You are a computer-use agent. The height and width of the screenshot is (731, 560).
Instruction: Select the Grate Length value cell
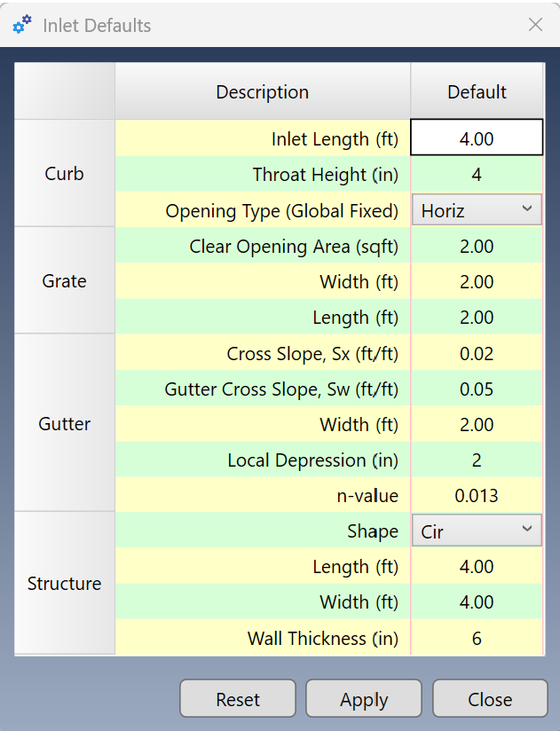[x=477, y=317]
